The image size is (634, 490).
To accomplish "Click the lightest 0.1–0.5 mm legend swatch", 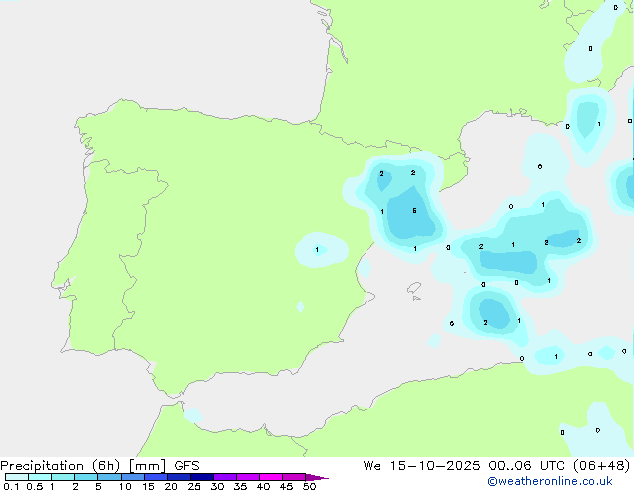I will [17, 477].
